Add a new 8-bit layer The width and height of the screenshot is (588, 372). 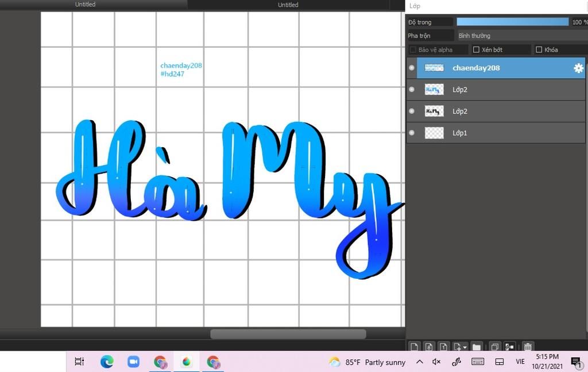coord(429,347)
